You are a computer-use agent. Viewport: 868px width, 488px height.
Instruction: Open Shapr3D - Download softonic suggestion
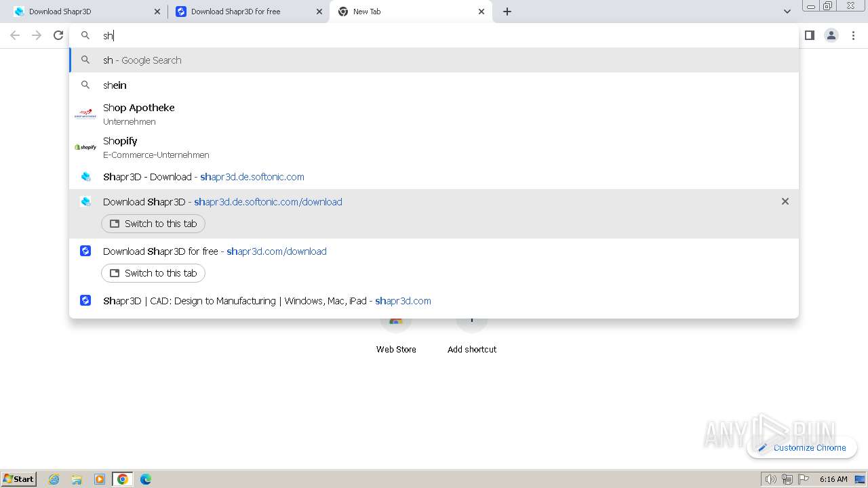point(434,177)
